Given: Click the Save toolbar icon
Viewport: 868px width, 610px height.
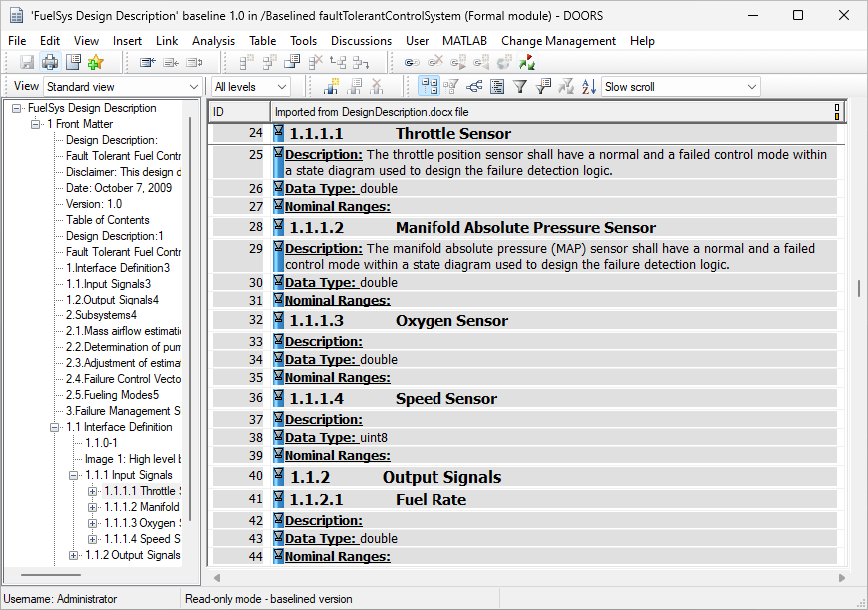Looking at the screenshot, I should [27, 63].
